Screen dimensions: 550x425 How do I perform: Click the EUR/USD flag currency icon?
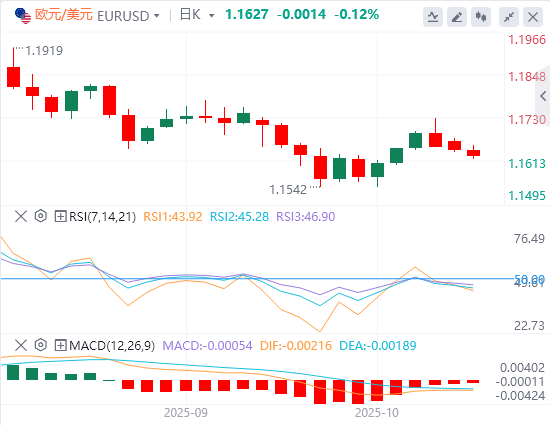(x=23, y=16)
